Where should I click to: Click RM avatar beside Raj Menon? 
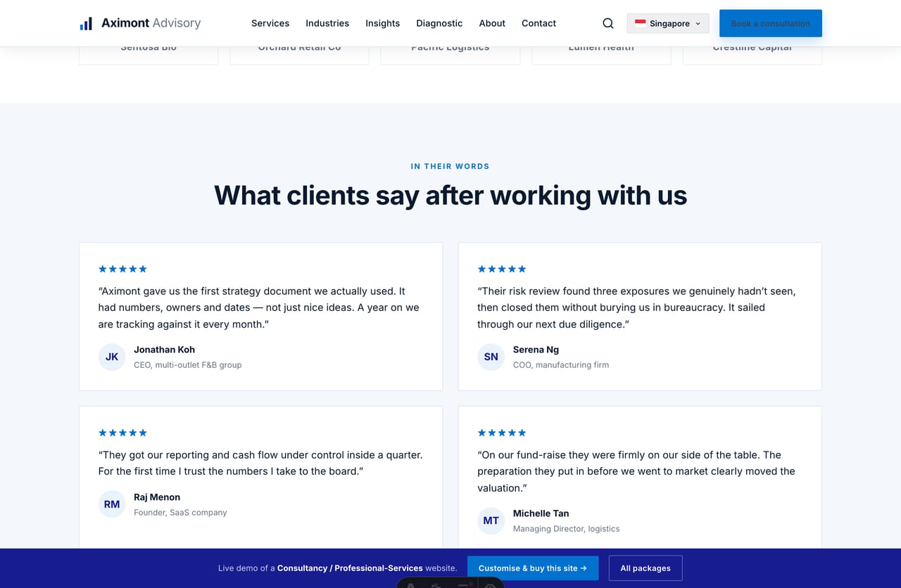click(x=112, y=504)
